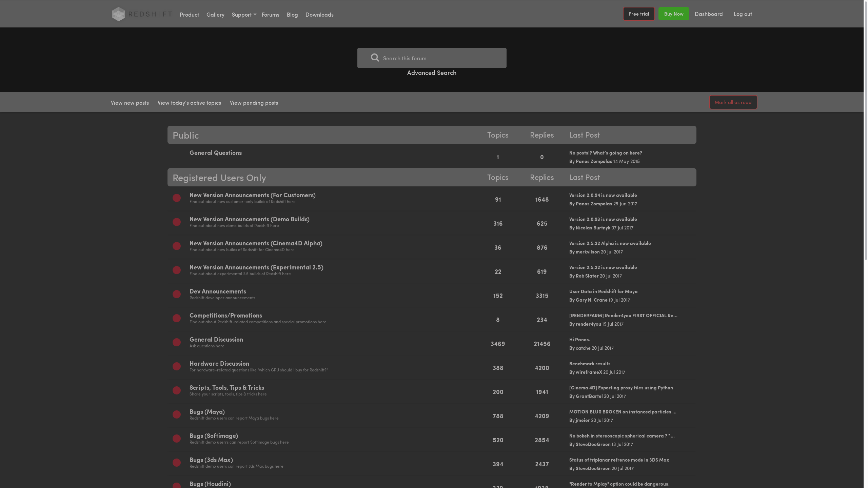Open the Bugs (Maya) forum
This screenshot has height=488, width=868.
coord(207,412)
